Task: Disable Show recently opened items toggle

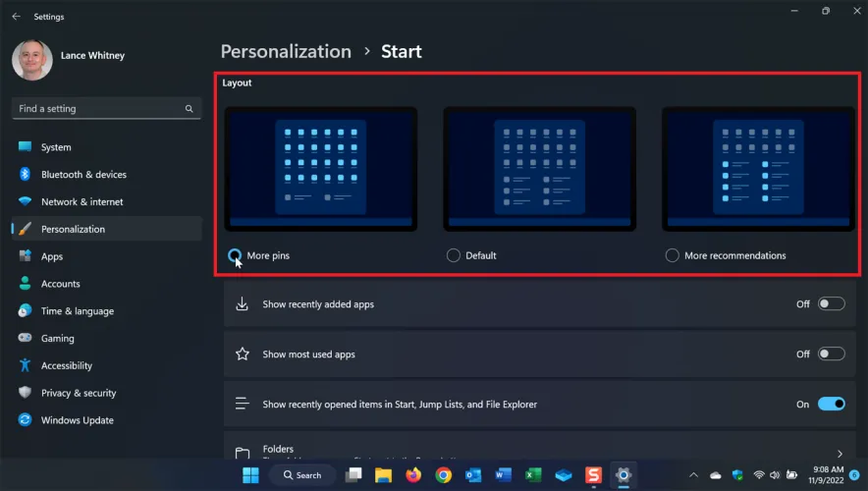Action: pos(831,404)
